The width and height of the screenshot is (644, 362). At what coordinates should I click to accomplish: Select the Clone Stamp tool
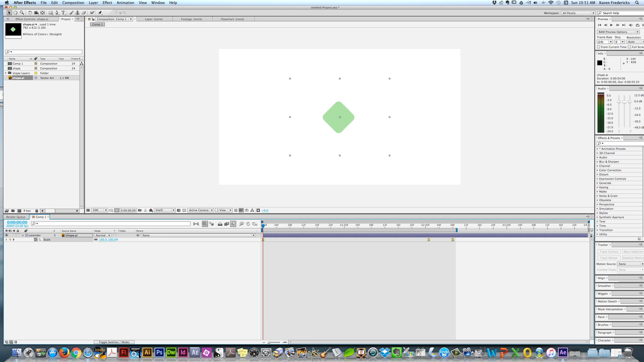pyautogui.click(x=77, y=13)
